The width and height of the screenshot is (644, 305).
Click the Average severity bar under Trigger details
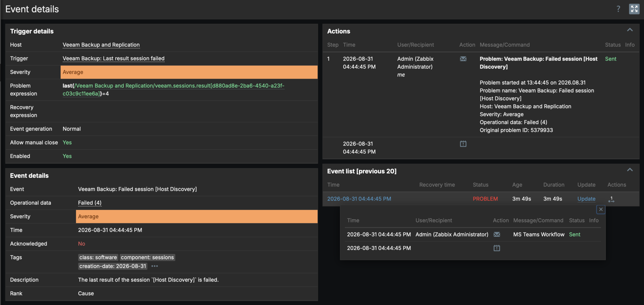pyautogui.click(x=189, y=72)
